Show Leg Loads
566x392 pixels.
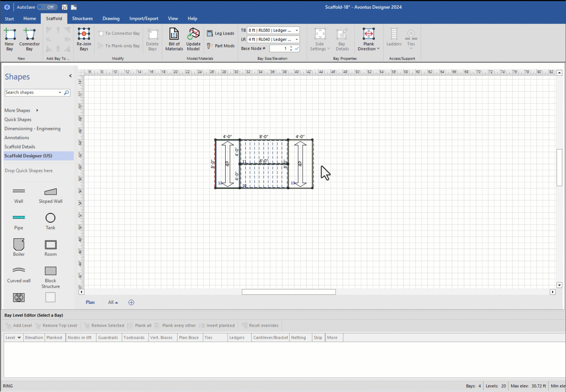point(221,33)
